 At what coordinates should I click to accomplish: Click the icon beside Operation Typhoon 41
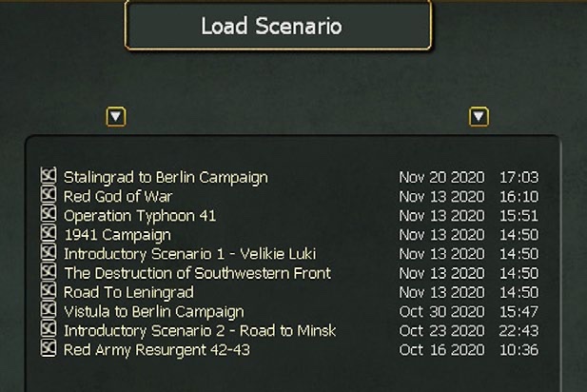(49, 215)
